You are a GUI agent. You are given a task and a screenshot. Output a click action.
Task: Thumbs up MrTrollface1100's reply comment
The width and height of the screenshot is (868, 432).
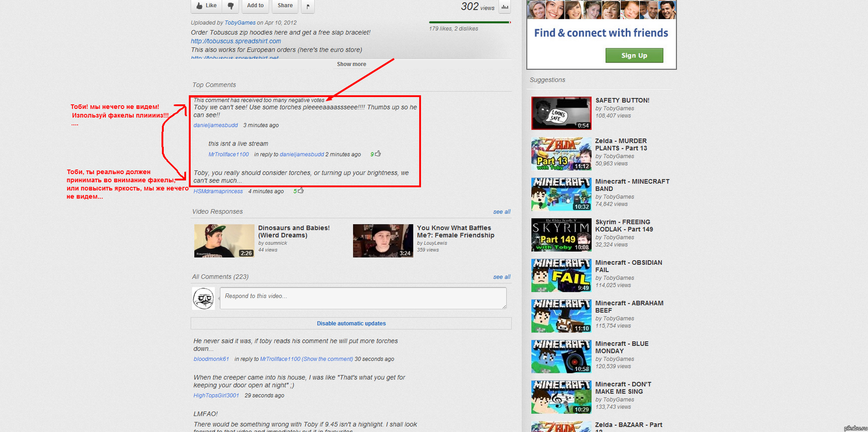coord(378,153)
